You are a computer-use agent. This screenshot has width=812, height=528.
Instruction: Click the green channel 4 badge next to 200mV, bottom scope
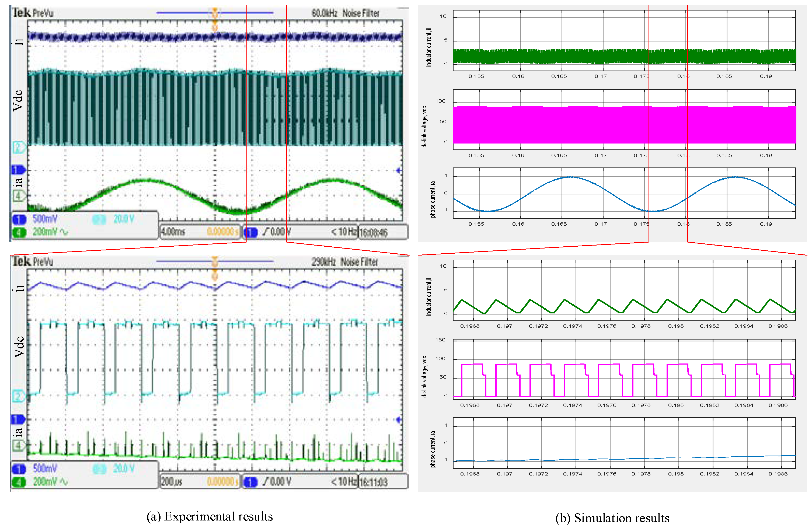19,482
